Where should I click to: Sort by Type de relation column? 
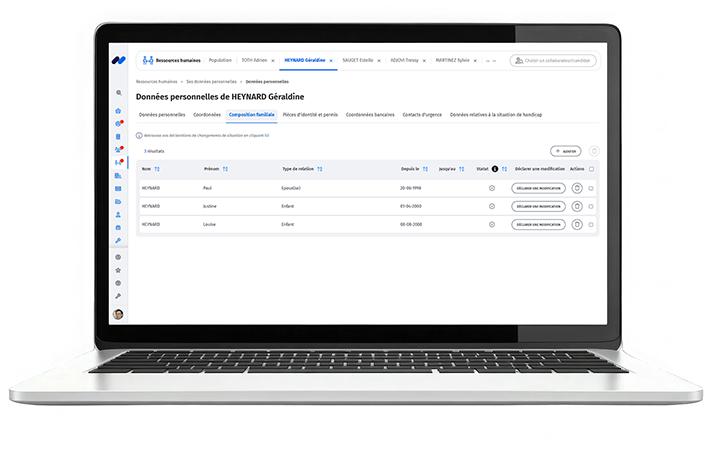pyautogui.click(x=320, y=169)
